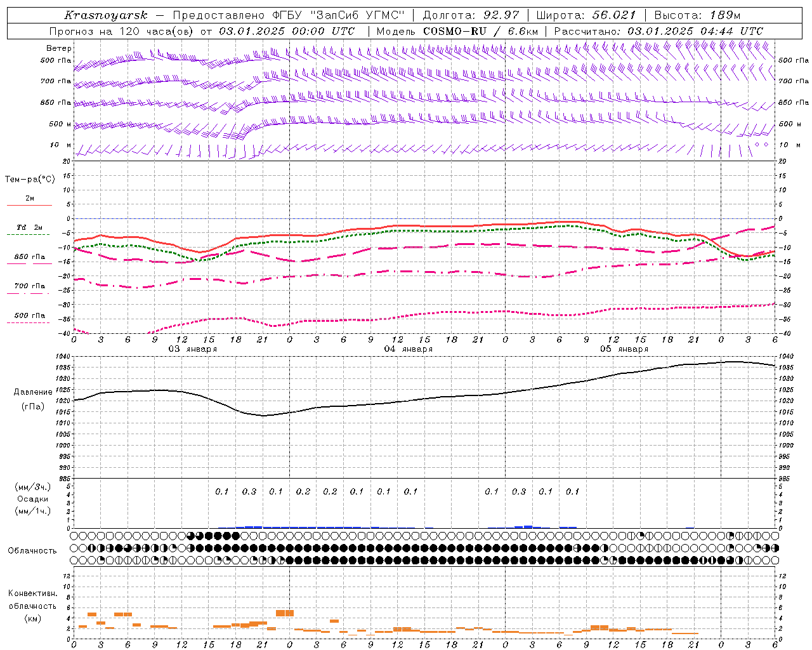Select the 05 января date label

pyautogui.click(x=624, y=349)
